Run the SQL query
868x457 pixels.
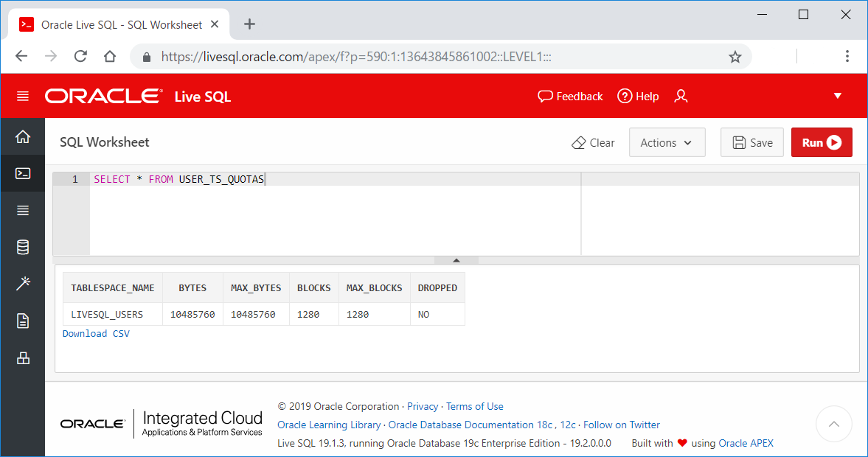(822, 142)
